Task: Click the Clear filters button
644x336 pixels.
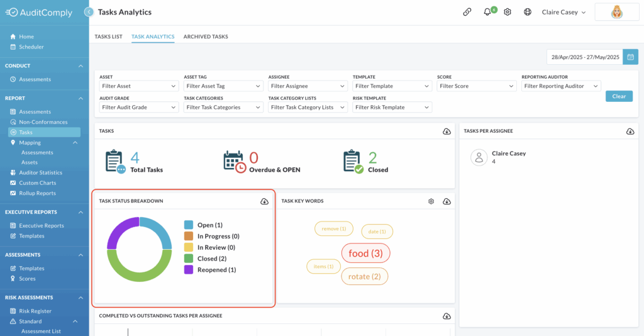Action: 619,96
